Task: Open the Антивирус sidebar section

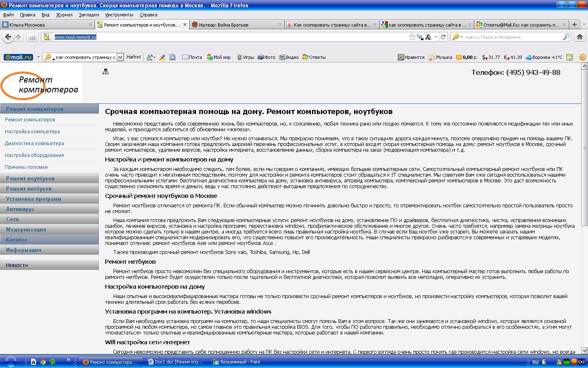Action: point(49,209)
